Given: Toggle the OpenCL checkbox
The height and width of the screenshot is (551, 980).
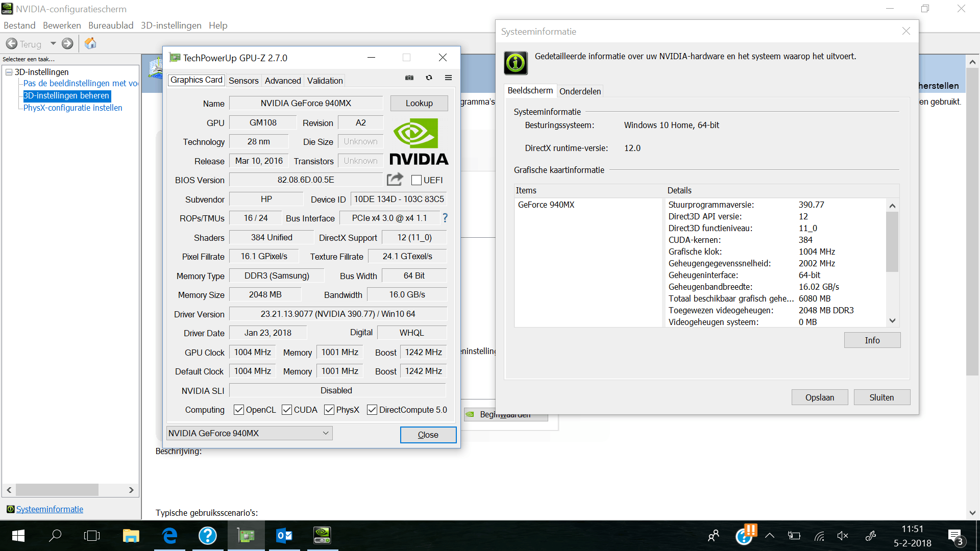Looking at the screenshot, I should (238, 410).
